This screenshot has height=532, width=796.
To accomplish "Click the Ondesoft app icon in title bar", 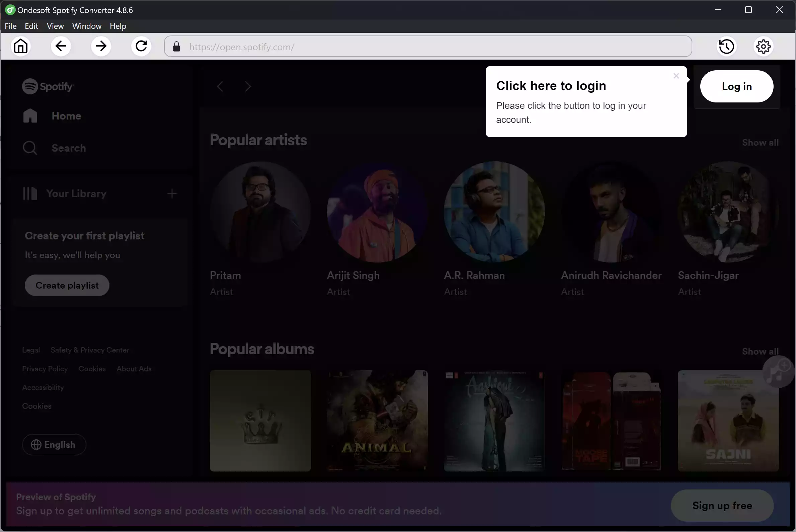I will [10, 10].
